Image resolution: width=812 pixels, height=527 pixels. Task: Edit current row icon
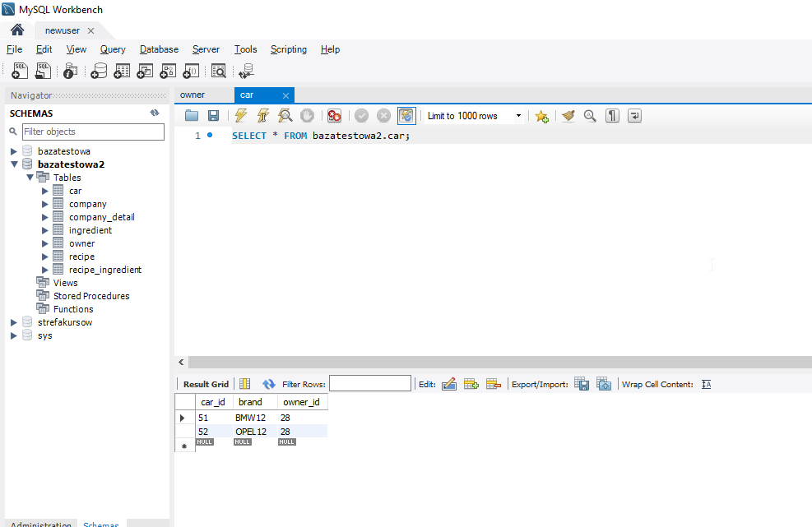449,384
